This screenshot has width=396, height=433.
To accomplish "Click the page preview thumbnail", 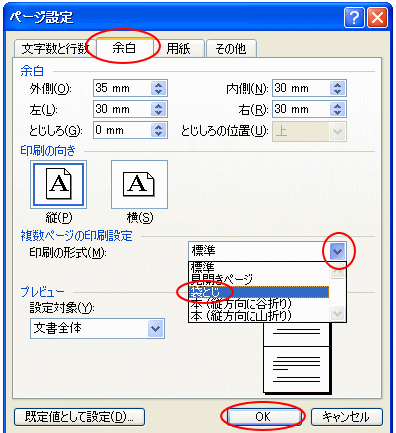I will coord(296,358).
